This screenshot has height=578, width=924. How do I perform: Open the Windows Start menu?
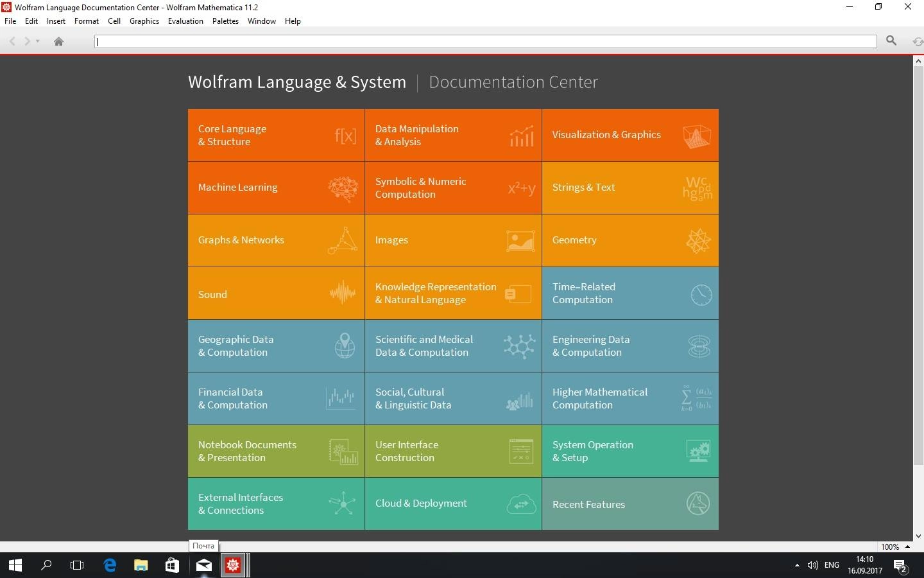pyautogui.click(x=15, y=565)
